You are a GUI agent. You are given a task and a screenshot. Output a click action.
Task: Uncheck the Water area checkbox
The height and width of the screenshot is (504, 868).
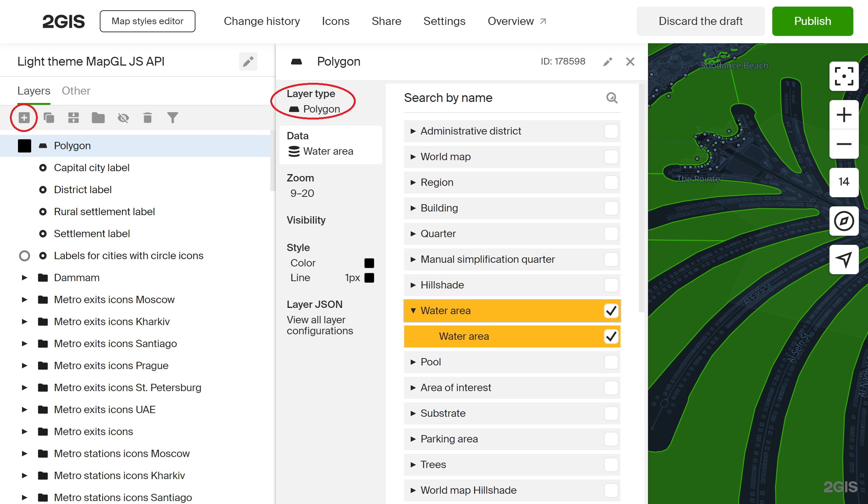pyautogui.click(x=611, y=310)
